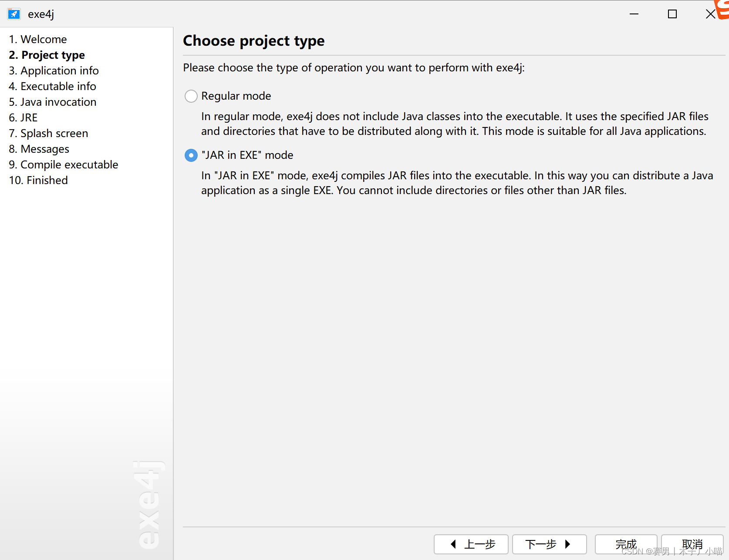The height and width of the screenshot is (560, 729).
Task: Open the Messages step
Action: [39, 149]
